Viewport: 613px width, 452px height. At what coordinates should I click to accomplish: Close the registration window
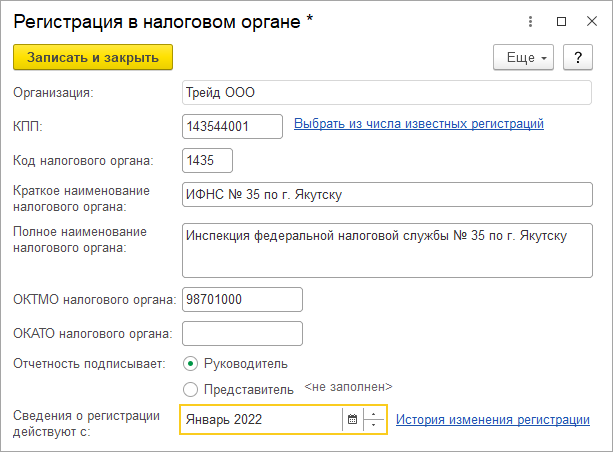click(x=590, y=21)
